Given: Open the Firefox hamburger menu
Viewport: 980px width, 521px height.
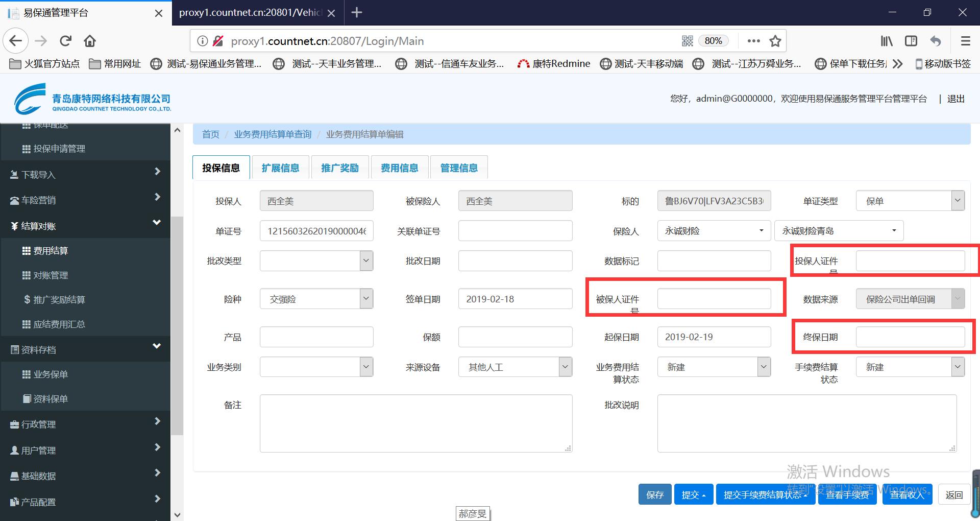Looking at the screenshot, I should (965, 41).
